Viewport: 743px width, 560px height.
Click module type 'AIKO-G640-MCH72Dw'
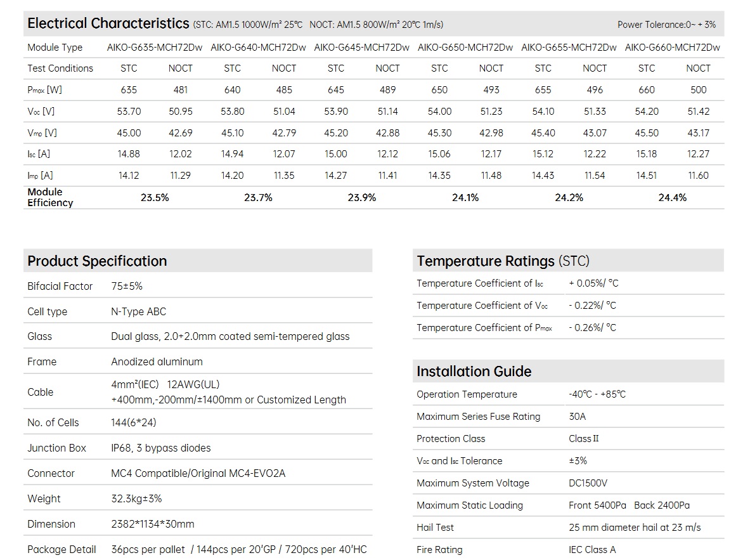(258, 48)
